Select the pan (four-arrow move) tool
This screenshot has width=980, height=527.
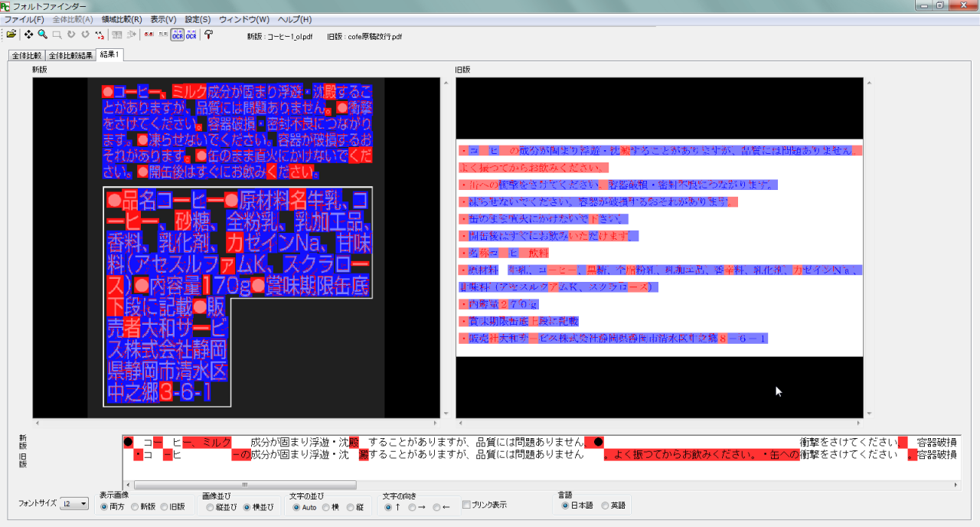pos(28,34)
